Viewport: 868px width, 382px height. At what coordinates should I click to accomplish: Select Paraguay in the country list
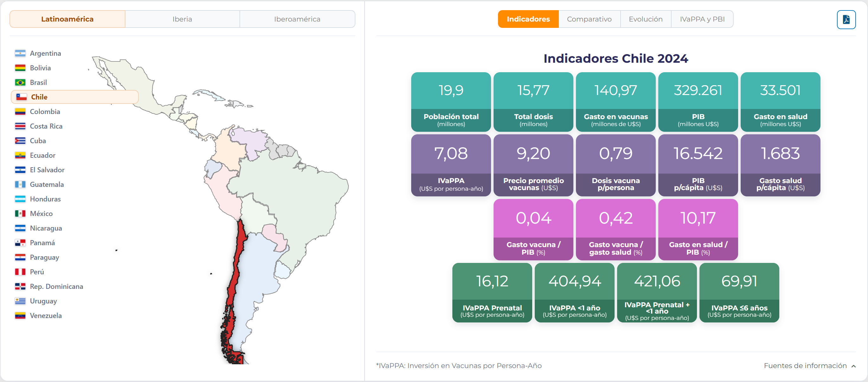point(44,258)
